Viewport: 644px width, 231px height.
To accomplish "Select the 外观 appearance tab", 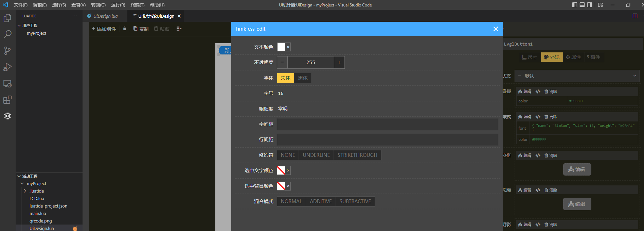I will click(552, 57).
